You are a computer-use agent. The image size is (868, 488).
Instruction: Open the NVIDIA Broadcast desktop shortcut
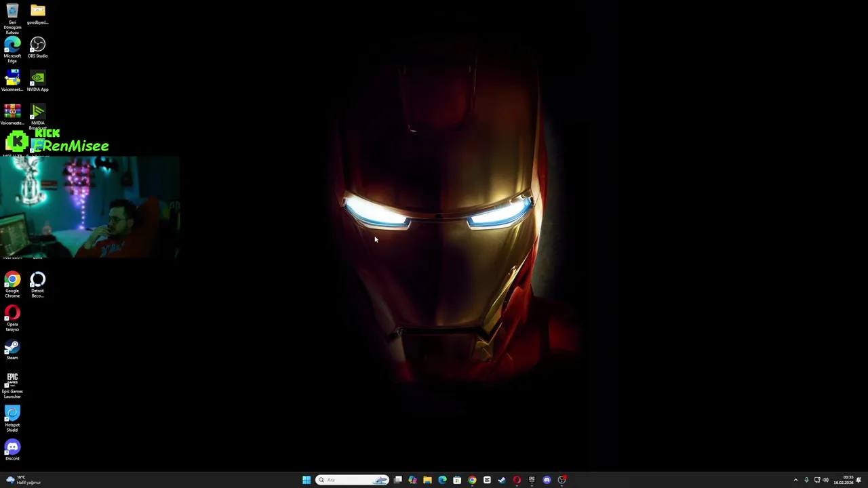38,117
